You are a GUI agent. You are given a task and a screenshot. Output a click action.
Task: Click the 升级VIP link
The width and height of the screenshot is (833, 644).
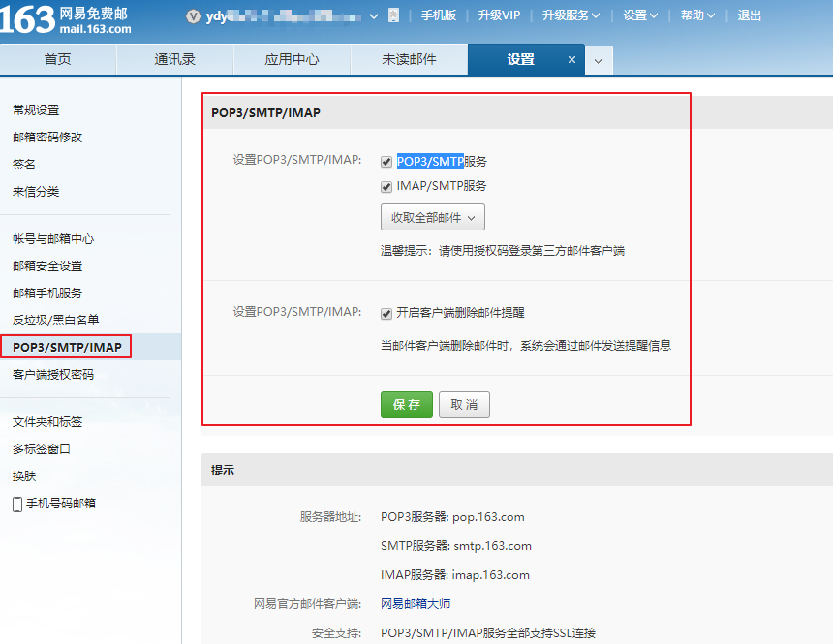tap(499, 15)
